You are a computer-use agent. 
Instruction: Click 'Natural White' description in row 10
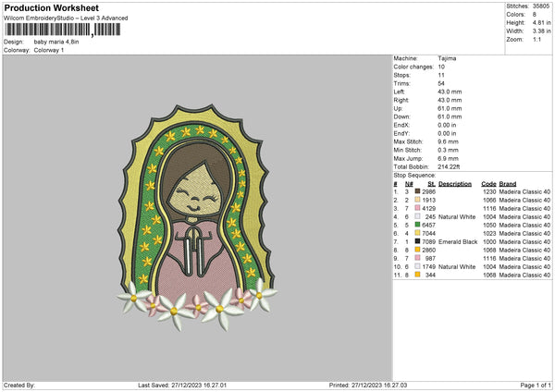[x=457, y=266]
